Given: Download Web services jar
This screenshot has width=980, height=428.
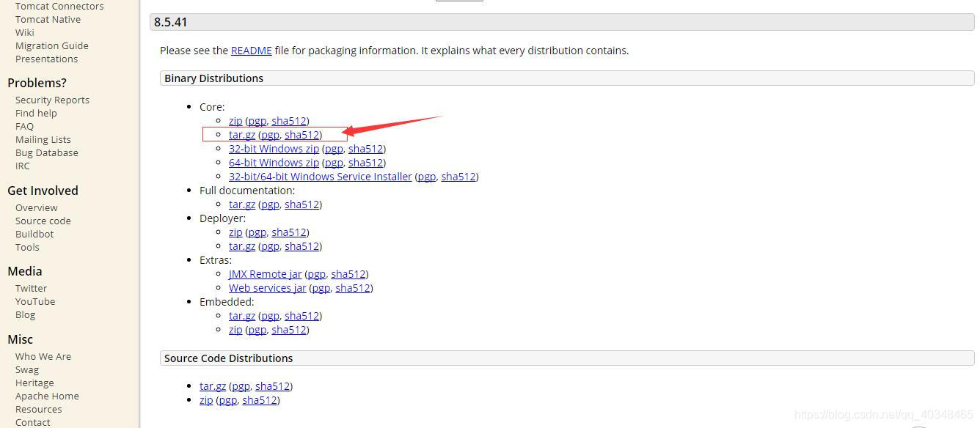Looking at the screenshot, I should click(x=268, y=288).
